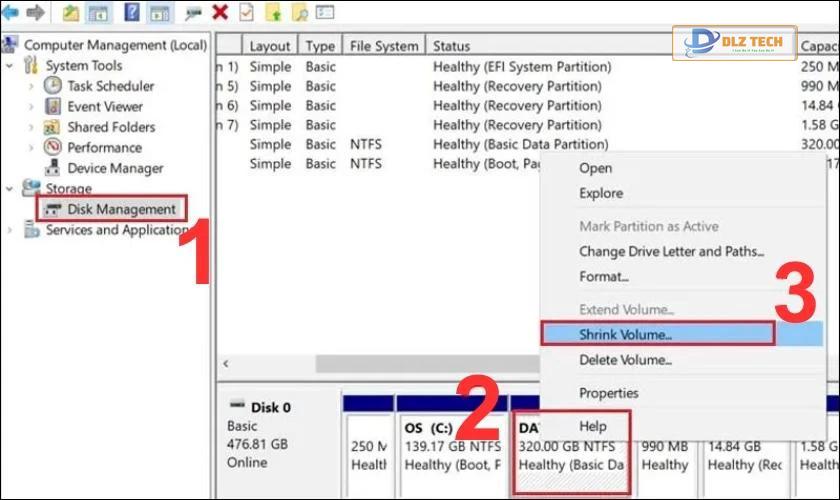Screen dimensions: 840x500
Task: Click the red X Delete toolbar icon
Action: click(x=220, y=12)
